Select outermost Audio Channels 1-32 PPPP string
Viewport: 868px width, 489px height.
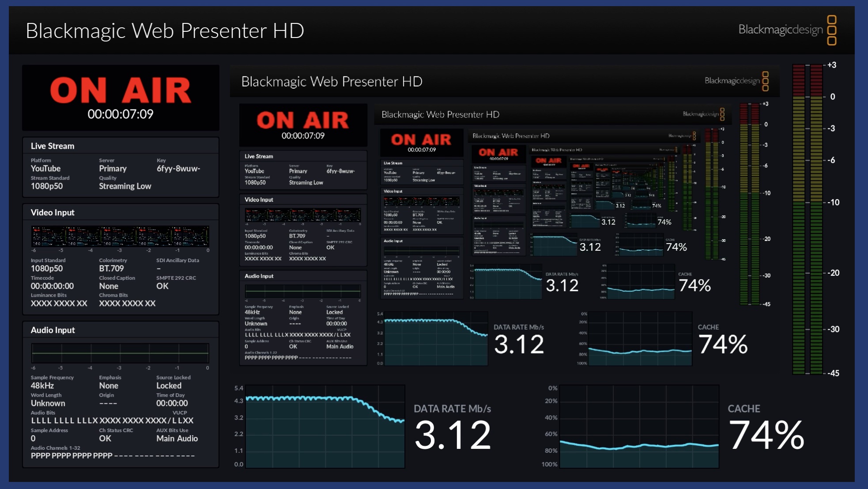coord(113,456)
